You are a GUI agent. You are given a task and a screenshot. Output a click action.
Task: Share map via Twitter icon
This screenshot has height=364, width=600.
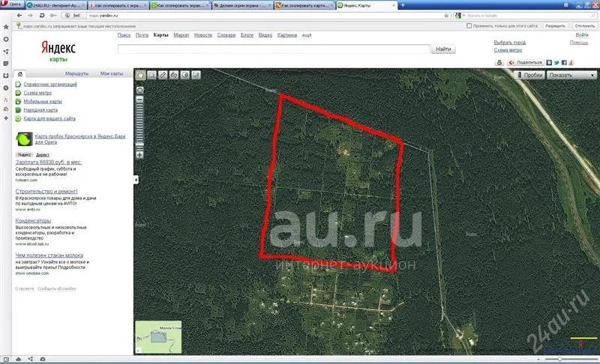[x=556, y=62]
